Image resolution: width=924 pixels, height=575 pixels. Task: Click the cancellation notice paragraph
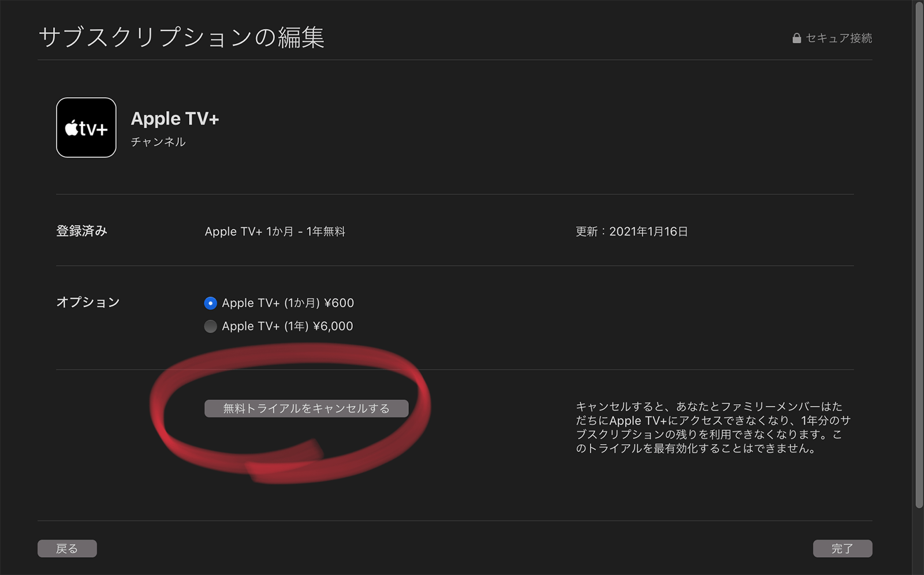[713, 427]
